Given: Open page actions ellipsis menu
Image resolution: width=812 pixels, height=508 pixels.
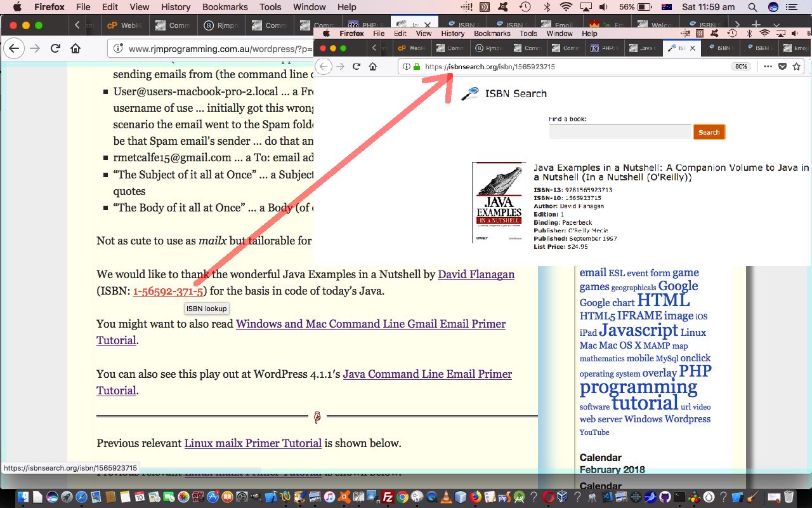Looking at the screenshot, I should click(768, 67).
